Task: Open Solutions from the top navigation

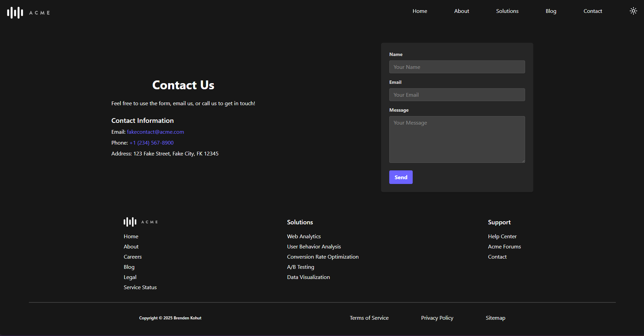Action: tap(507, 11)
